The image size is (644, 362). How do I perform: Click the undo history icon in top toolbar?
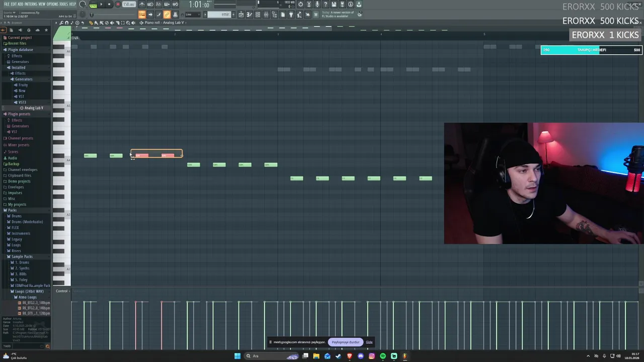300,5
